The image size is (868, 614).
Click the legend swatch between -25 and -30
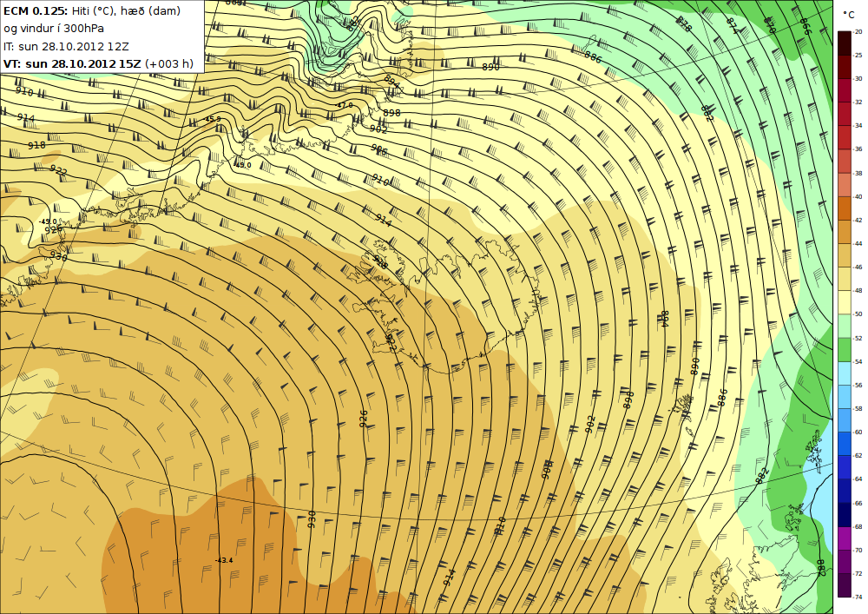845,67
